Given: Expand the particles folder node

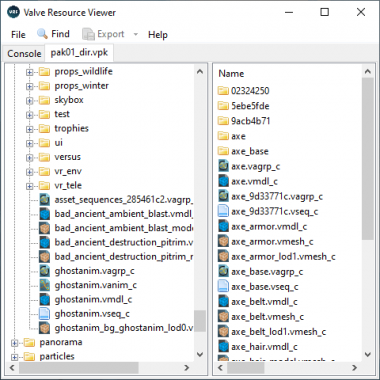Looking at the screenshot, I should [x=14, y=357].
